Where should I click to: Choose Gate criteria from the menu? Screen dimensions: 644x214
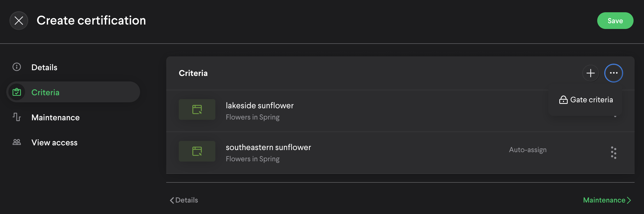(x=586, y=100)
